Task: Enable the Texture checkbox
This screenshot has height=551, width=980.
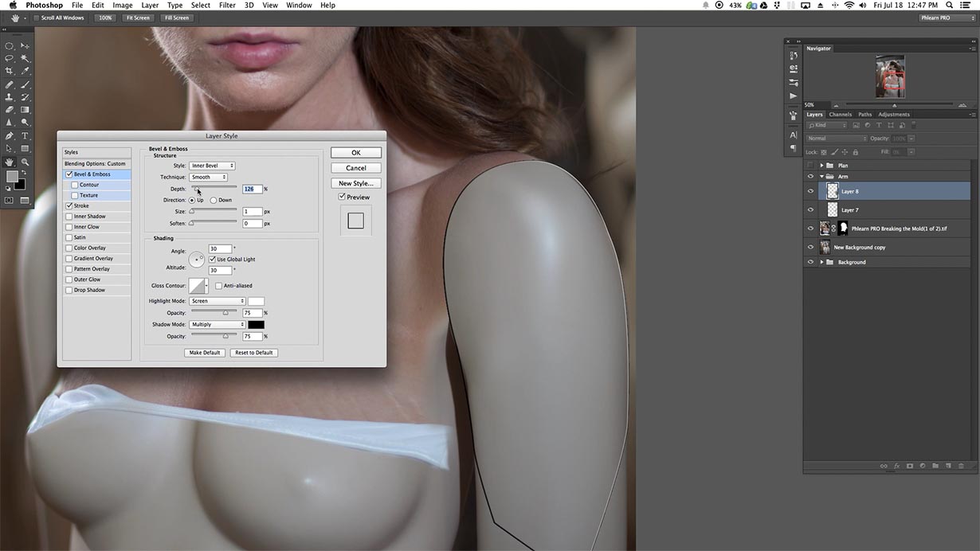Action: point(75,195)
